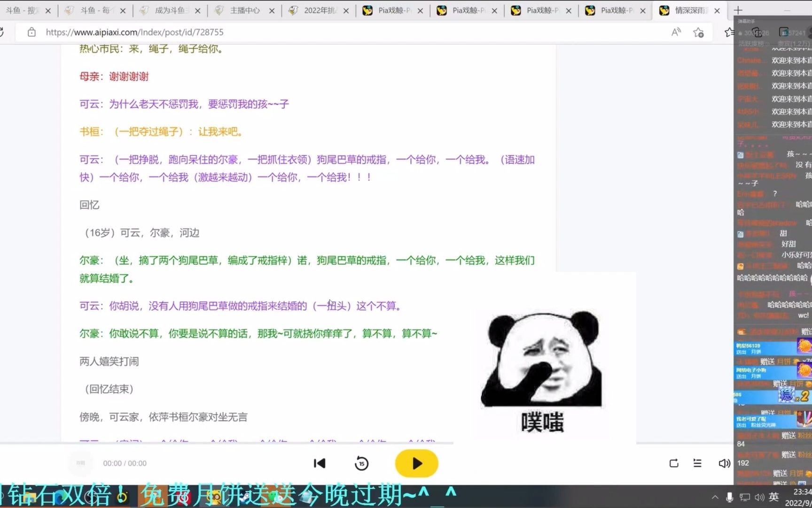Click the 回忆 scene heading
812x508 pixels.
tap(89, 205)
